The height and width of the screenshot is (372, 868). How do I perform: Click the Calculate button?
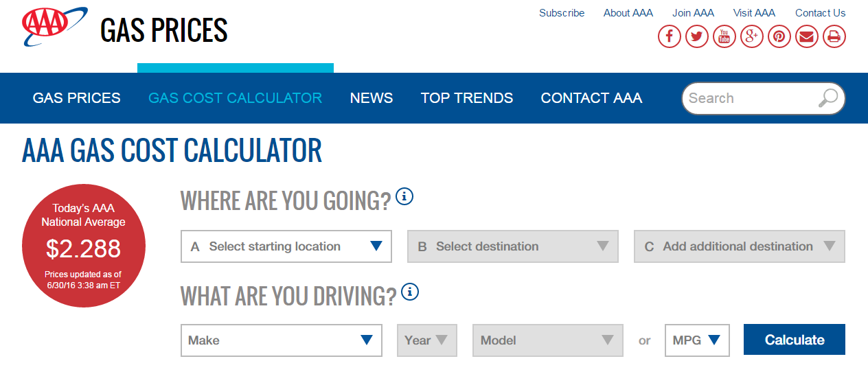(795, 340)
